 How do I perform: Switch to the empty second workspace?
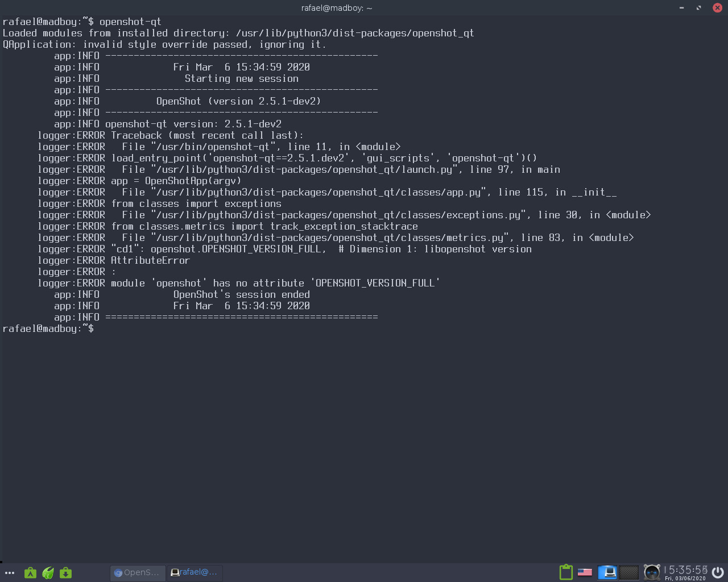click(628, 572)
